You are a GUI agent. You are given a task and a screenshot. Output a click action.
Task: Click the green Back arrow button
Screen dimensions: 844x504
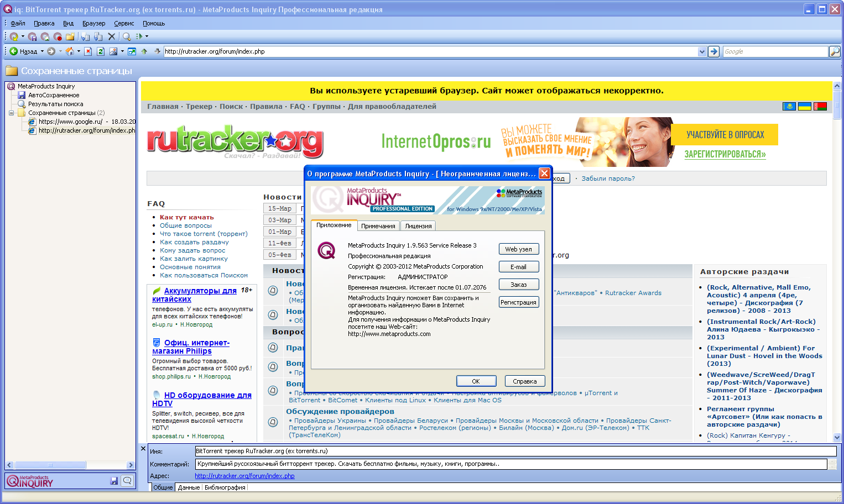14,51
